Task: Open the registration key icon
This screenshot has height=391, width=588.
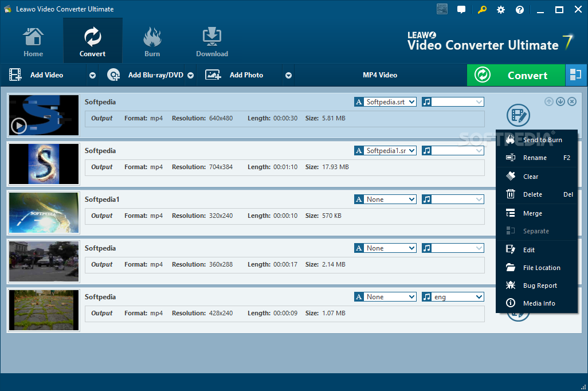Action: [482, 9]
